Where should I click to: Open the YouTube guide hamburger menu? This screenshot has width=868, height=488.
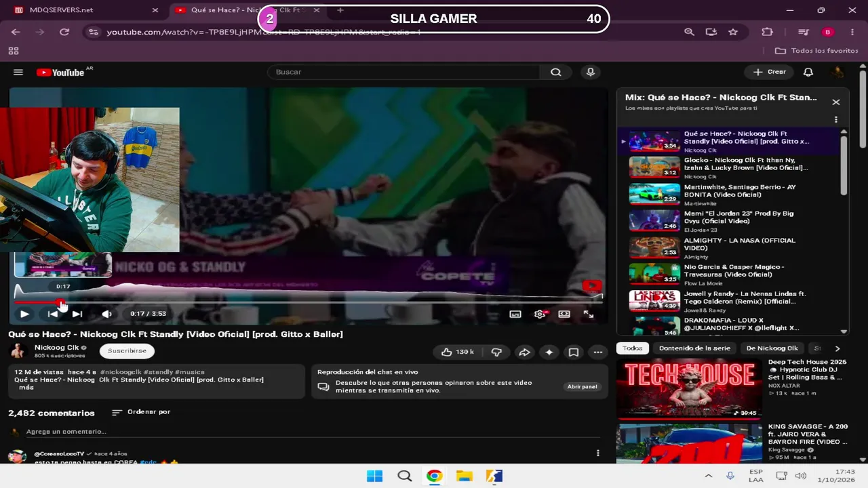[18, 73]
